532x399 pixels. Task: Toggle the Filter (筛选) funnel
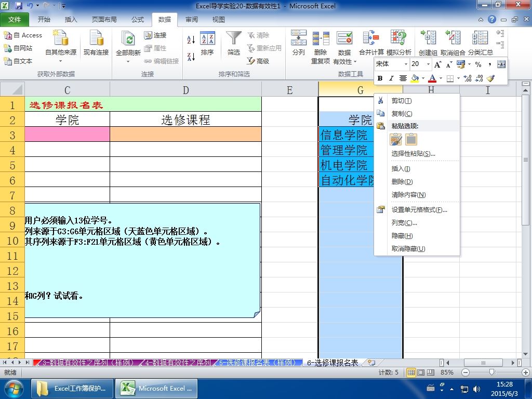[x=233, y=44]
